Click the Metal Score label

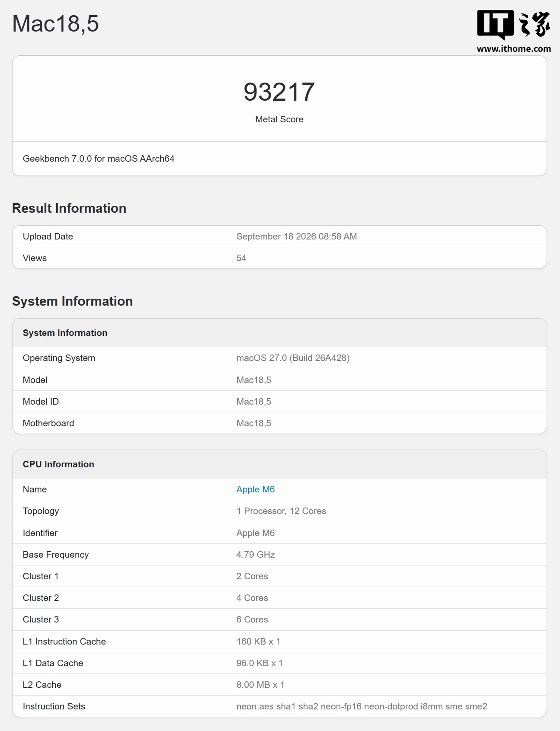[x=279, y=119]
